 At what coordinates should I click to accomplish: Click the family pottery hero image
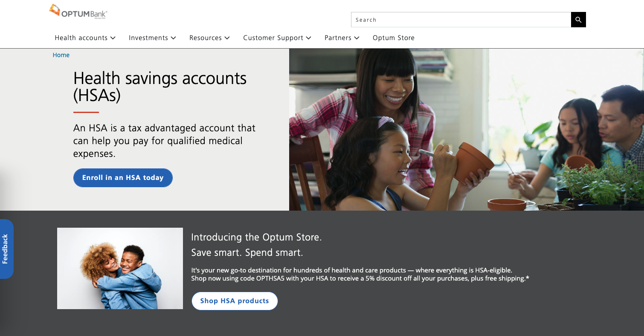tap(467, 130)
